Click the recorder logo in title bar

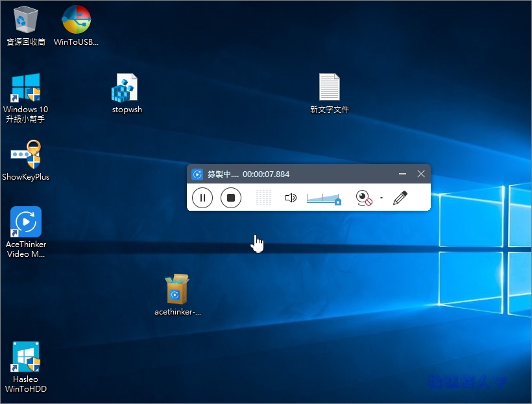click(x=197, y=174)
